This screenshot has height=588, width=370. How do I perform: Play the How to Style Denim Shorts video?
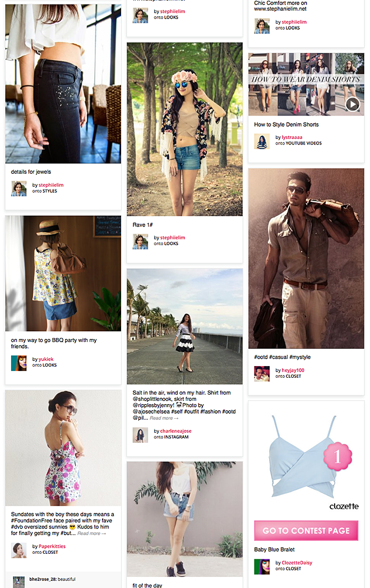[353, 104]
